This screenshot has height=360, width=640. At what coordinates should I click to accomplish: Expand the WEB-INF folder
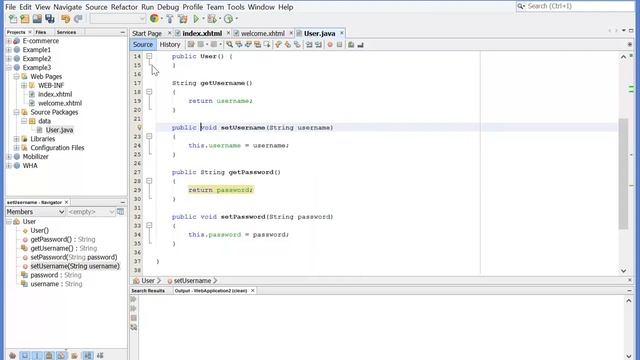pyautogui.click(x=24, y=86)
